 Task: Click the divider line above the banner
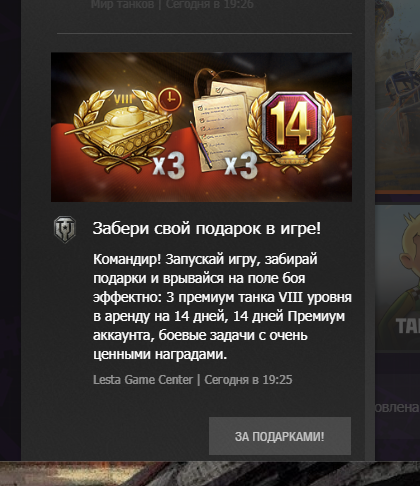tap(204, 33)
